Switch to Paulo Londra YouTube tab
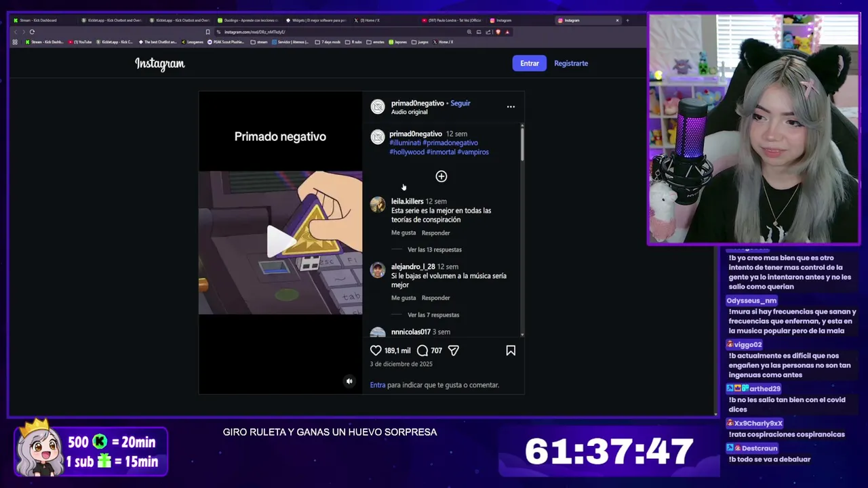This screenshot has height=488, width=868. coord(451,20)
